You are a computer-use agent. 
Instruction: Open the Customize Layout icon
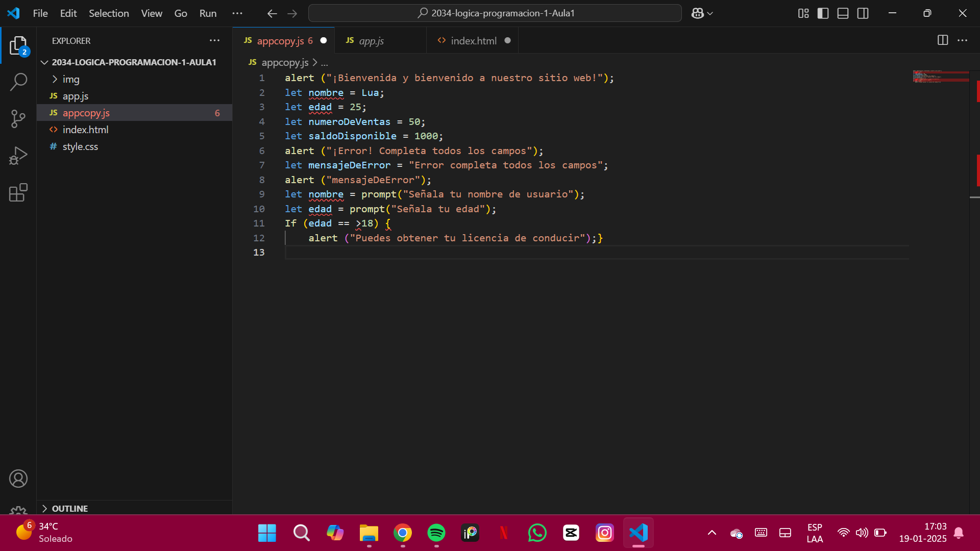tap(803, 13)
